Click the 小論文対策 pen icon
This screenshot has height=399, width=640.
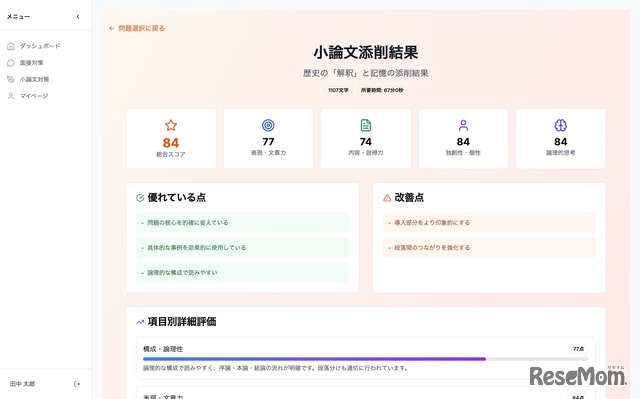coord(11,80)
